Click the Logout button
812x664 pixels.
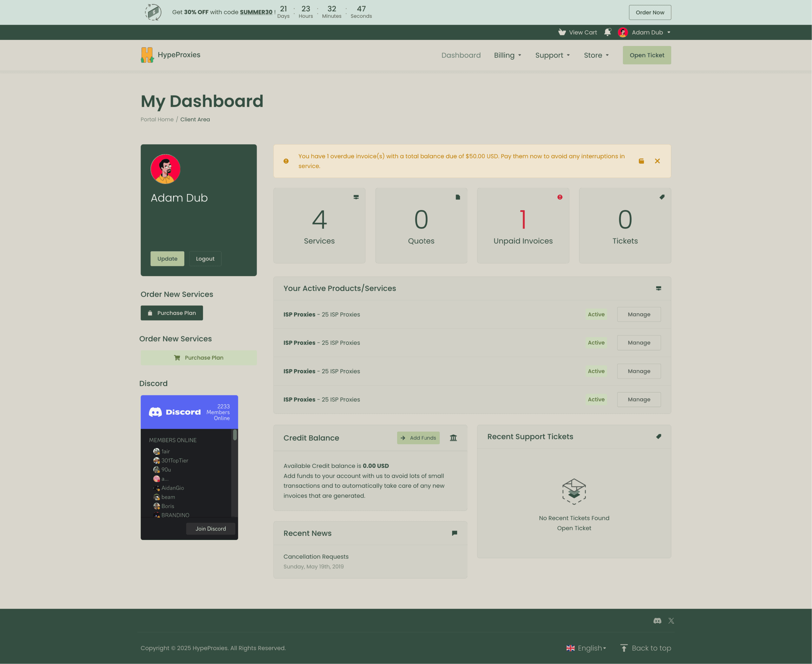pos(205,258)
